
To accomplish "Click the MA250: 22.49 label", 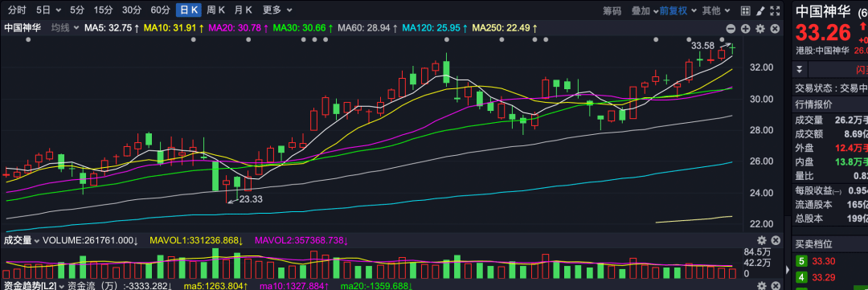I will (504, 27).
